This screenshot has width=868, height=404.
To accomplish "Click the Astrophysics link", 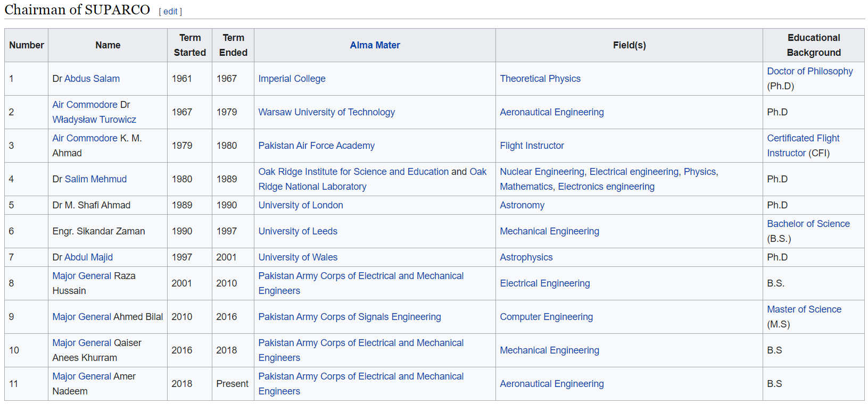I will pyautogui.click(x=526, y=257).
